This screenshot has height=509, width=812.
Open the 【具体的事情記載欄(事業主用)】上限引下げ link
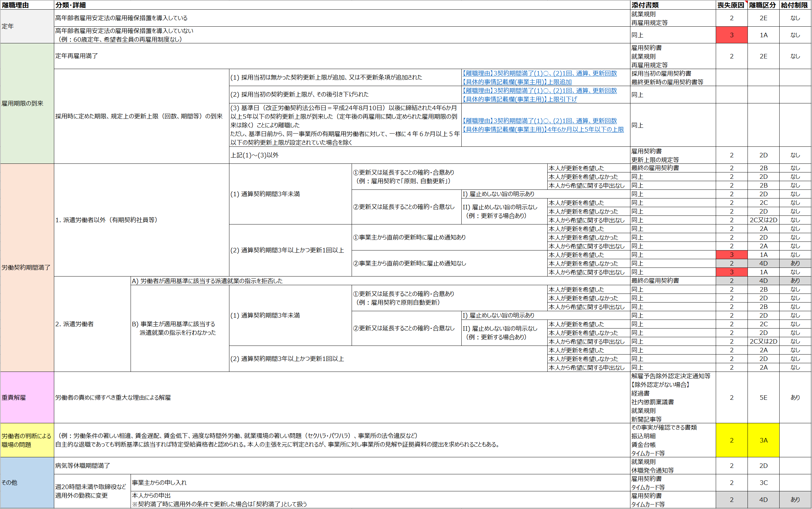coord(520,99)
